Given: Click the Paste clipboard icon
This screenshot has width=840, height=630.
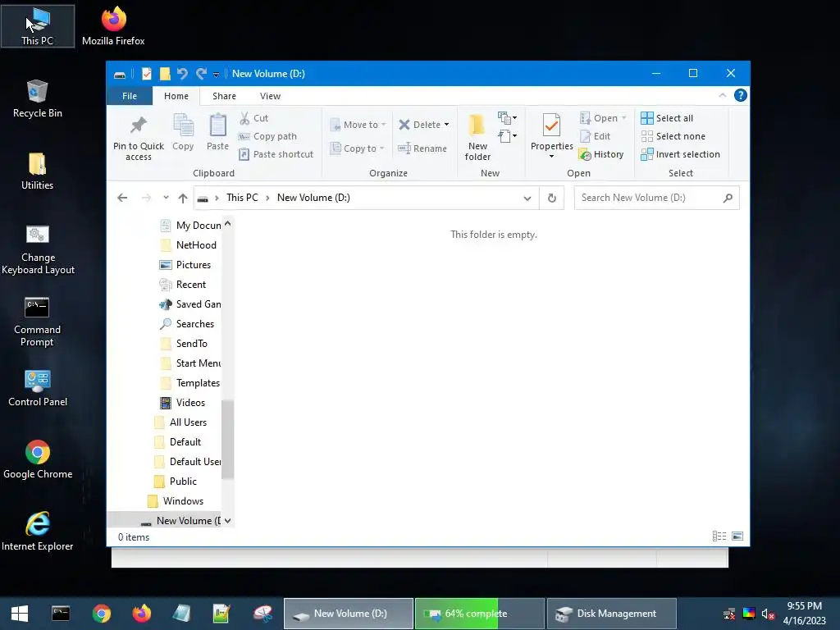Looking at the screenshot, I should 217,125.
